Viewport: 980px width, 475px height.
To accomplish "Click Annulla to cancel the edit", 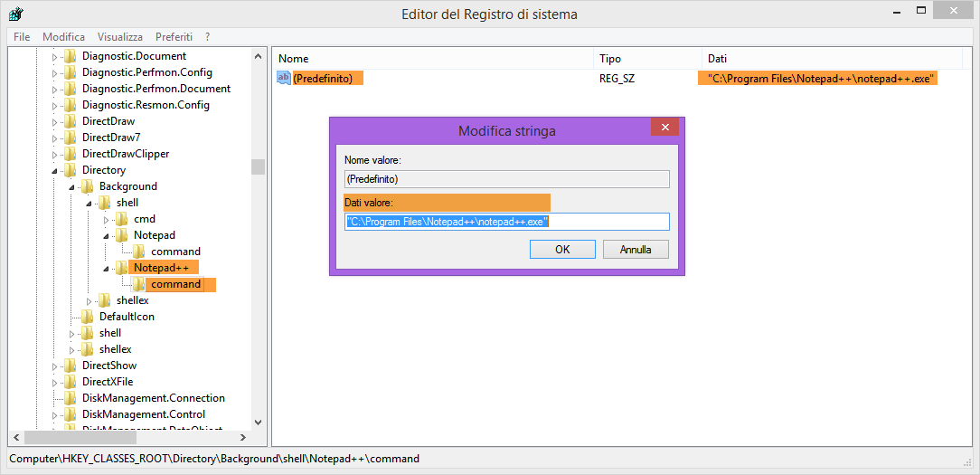I will tap(636, 249).
